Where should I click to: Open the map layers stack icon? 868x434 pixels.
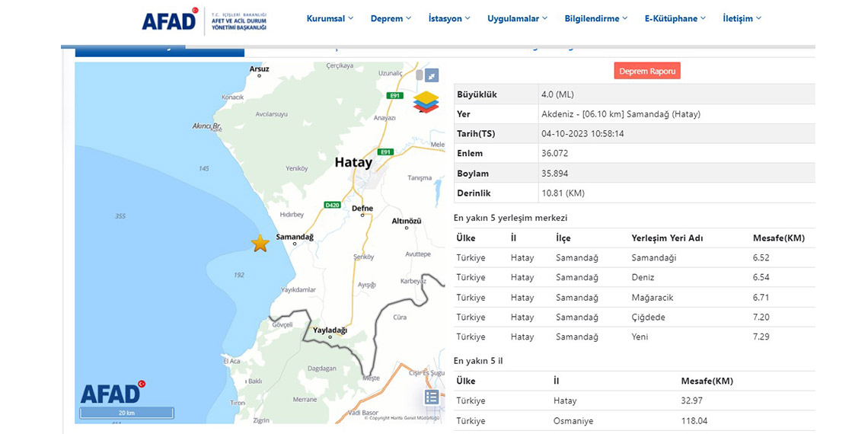click(426, 102)
